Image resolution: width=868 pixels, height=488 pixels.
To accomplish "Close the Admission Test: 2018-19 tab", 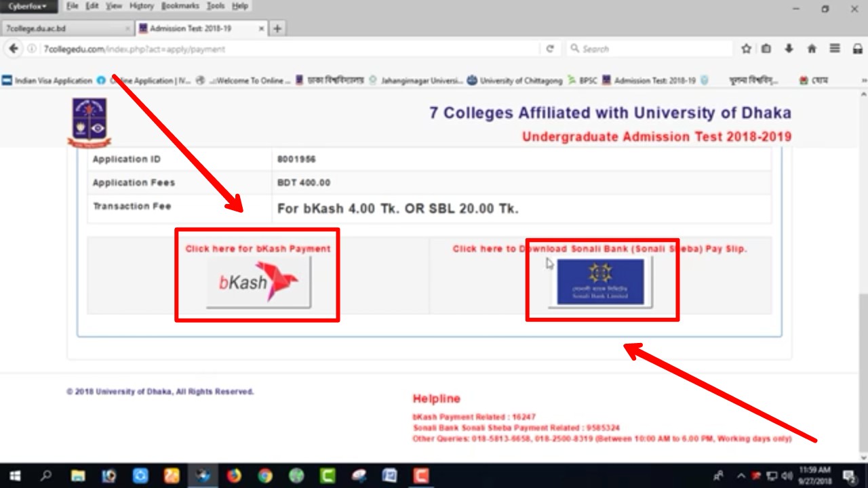I will [x=262, y=28].
